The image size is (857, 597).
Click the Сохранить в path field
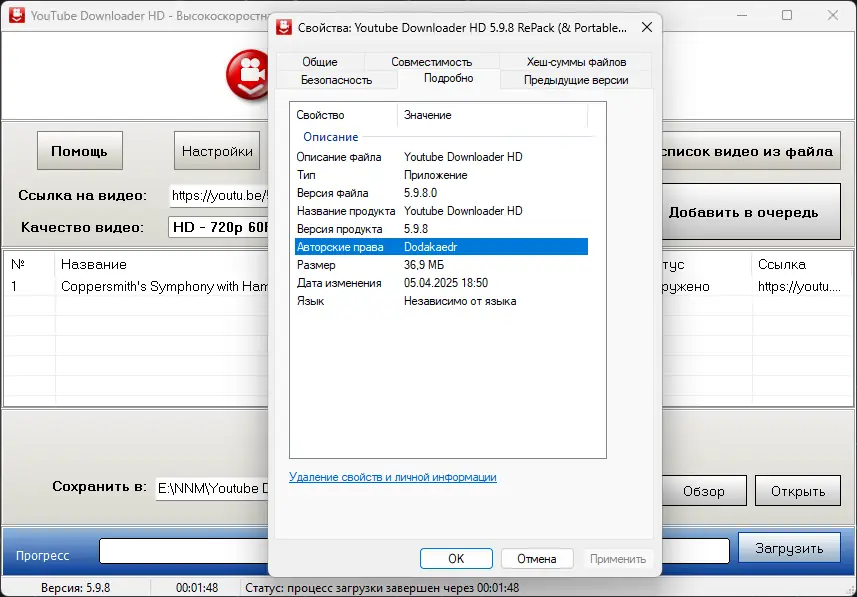[213, 488]
